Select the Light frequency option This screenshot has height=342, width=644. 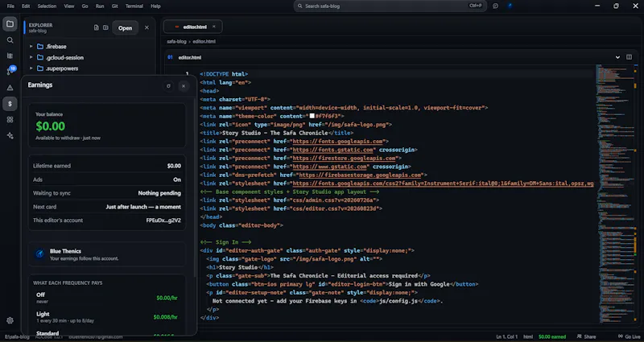pyautogui.click(x=107, y=316)
